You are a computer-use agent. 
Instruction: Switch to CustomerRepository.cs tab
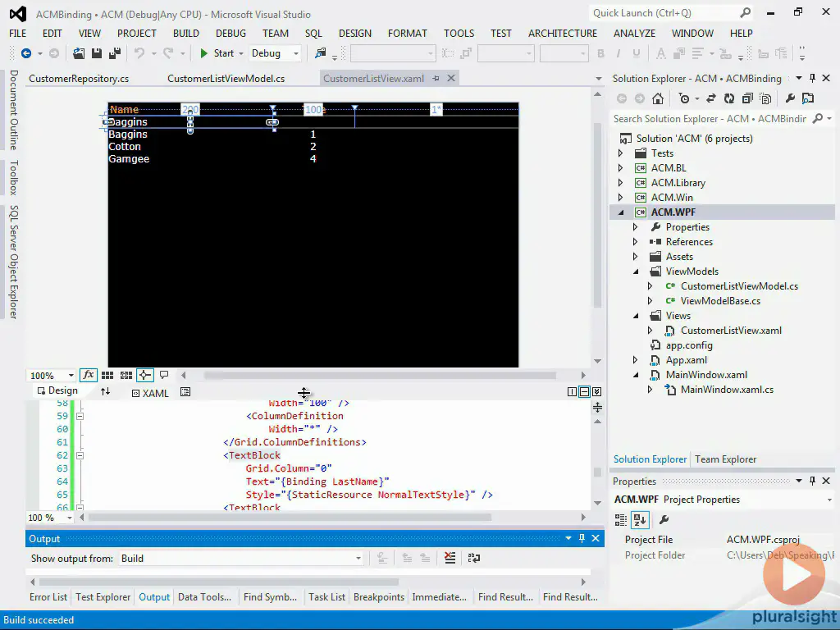point(79,78)
